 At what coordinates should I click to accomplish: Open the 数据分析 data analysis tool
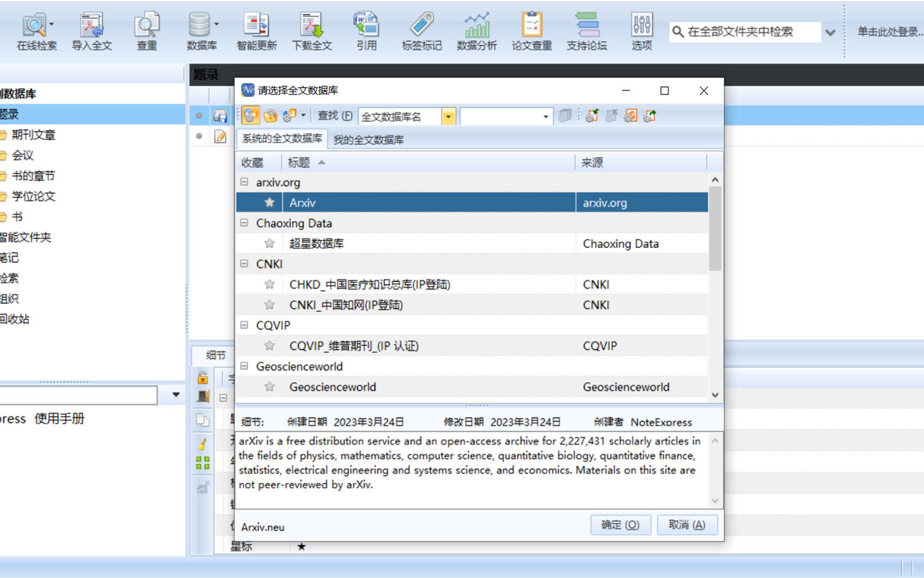point(476,32)
